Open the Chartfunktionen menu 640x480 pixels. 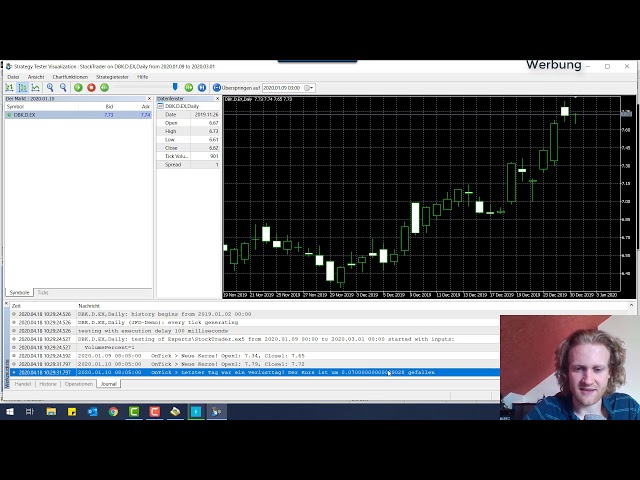click(70, 77)
